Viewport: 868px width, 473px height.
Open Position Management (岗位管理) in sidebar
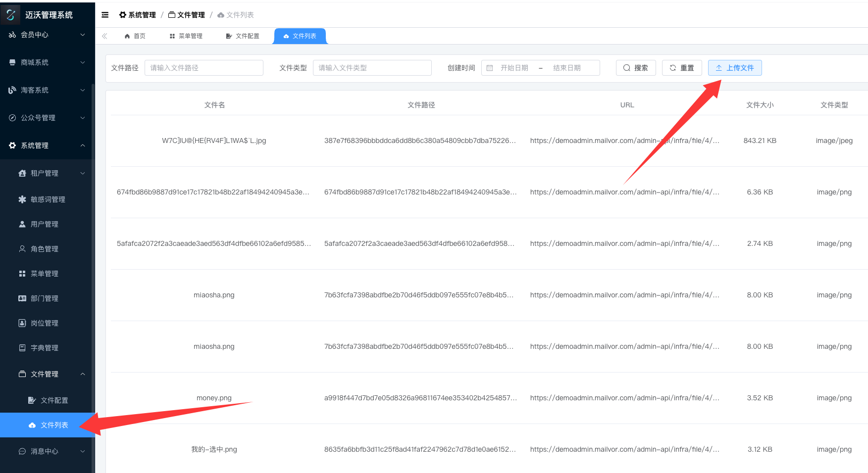pyautogui.click(x=45, y=323)
